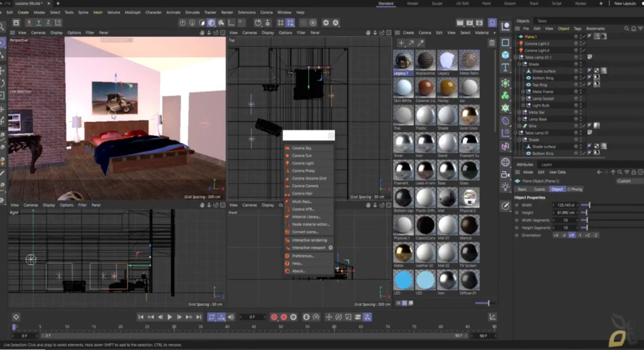Click the new material plus icon
The image size is (644, 350).
(x=401, y=43)
